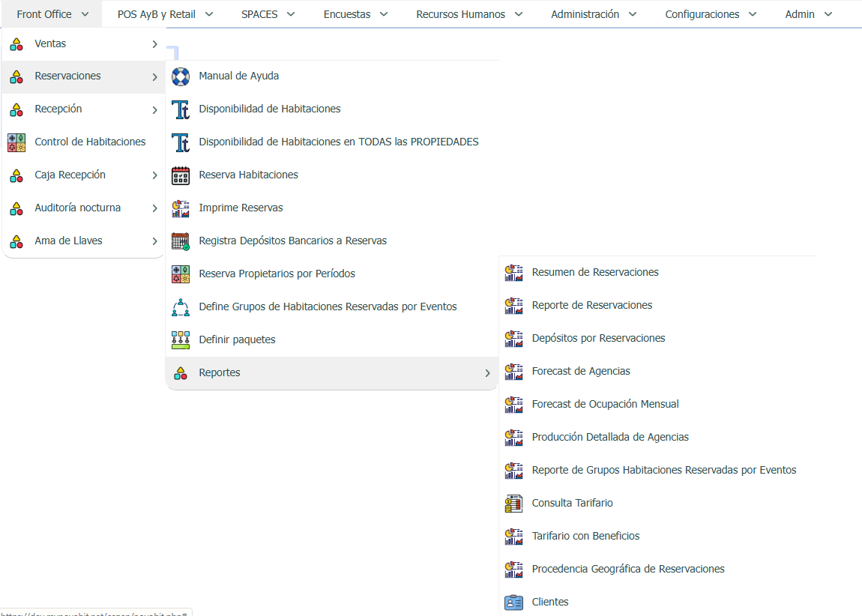Image resolution: width=862 pixels, height=616 pixels.
Task: Click the Reserva Propietarios por Períodos icon
Action: click(181, 274)
